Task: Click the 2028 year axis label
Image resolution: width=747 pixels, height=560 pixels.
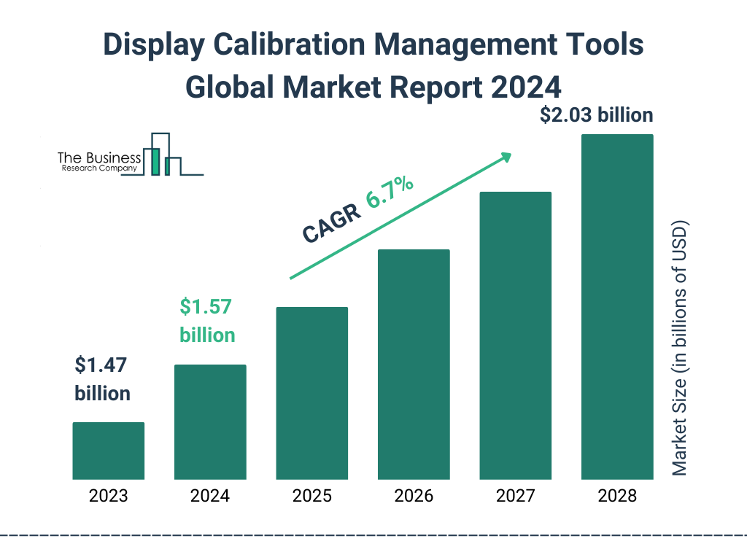Action: [616, 497]
